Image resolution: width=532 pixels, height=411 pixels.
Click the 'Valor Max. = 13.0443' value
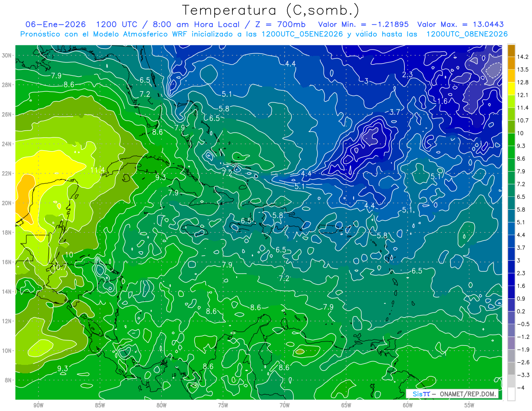pos(460,24)
